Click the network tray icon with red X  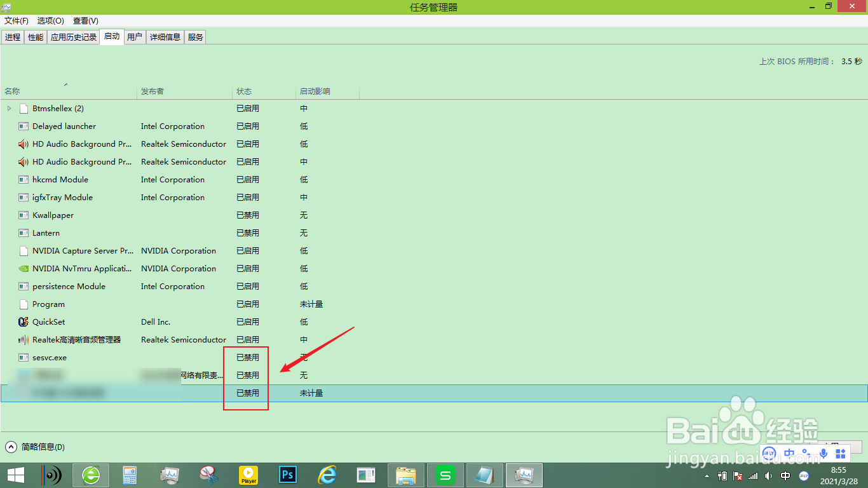point(738,475)
